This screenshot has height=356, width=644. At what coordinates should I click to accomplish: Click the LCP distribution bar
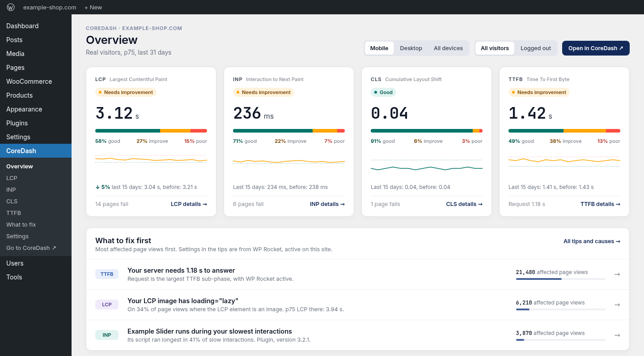point(151,131)
